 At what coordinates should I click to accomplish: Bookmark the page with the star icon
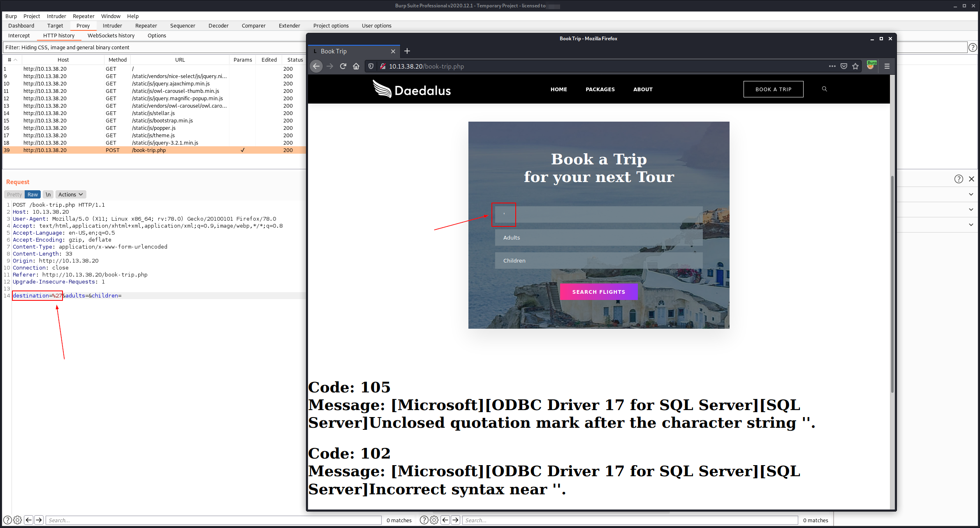click(855, 66)
